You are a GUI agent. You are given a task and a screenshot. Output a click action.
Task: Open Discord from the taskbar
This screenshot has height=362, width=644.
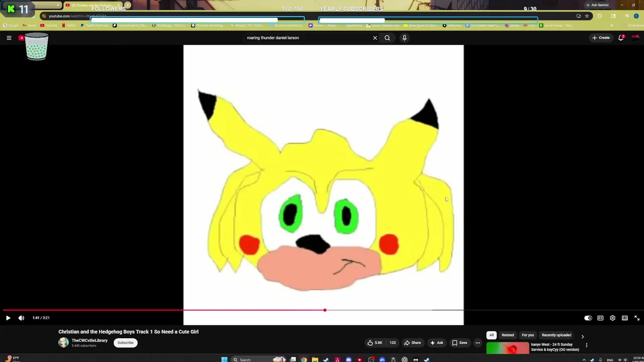(x=348, y=359)
